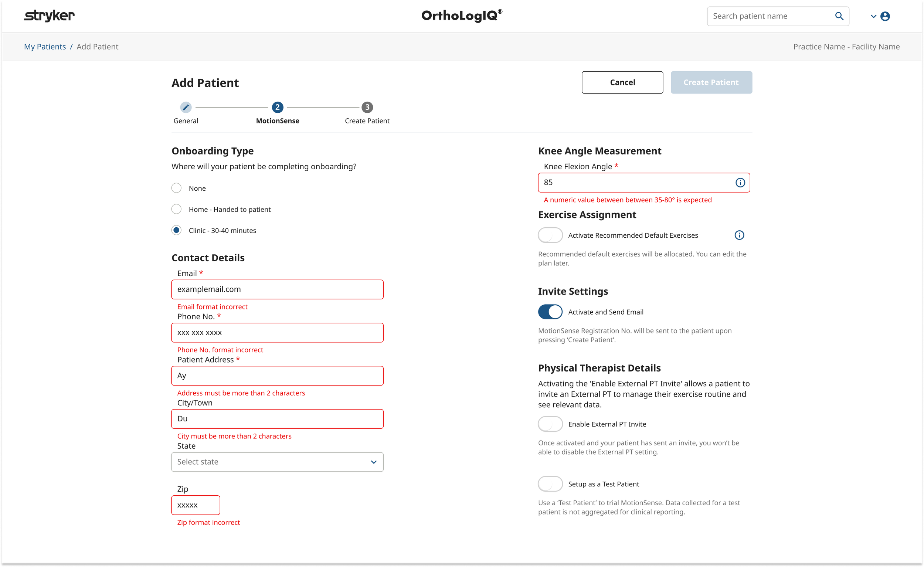The height and width of the screenshot is (567, 924).
Task: Click Recommended Default Exercises info icon
Action: tap(739, 235)
